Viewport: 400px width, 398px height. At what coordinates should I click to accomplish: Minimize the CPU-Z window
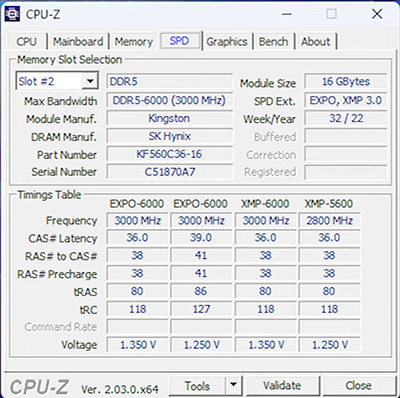[x=287, y=14]
